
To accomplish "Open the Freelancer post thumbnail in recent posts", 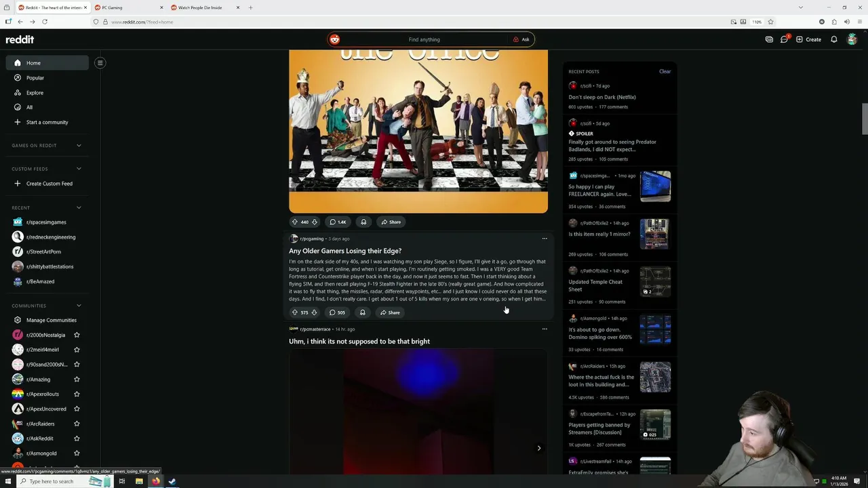I will pos(655,186).
